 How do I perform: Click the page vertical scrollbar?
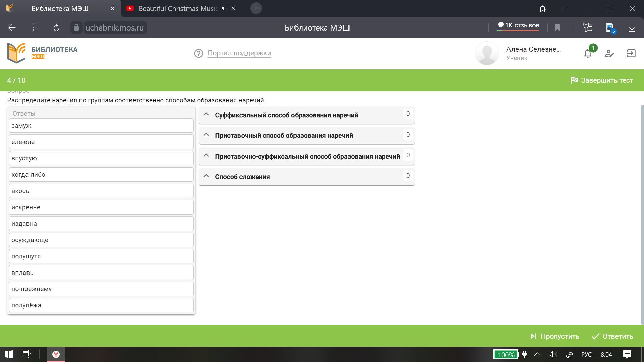point(642,215)
